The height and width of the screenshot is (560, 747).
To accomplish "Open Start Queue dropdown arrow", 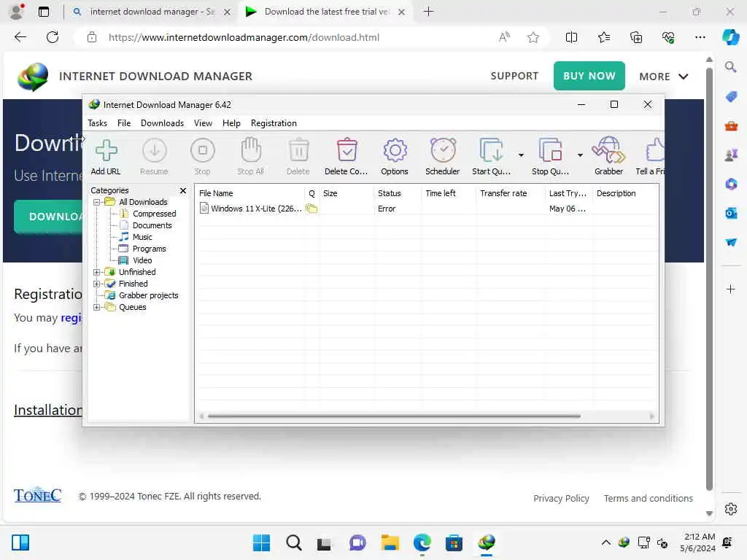I will [521, 155].
